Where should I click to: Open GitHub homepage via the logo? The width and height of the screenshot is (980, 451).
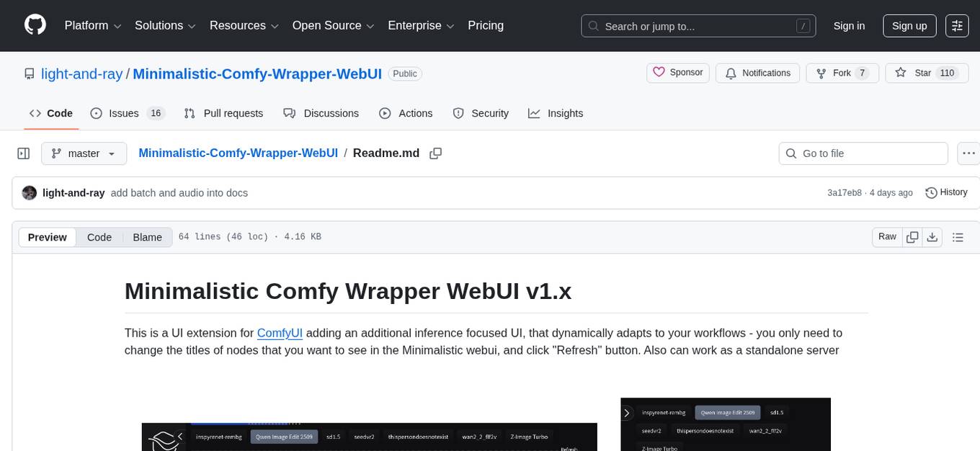[x=35, y=25]
